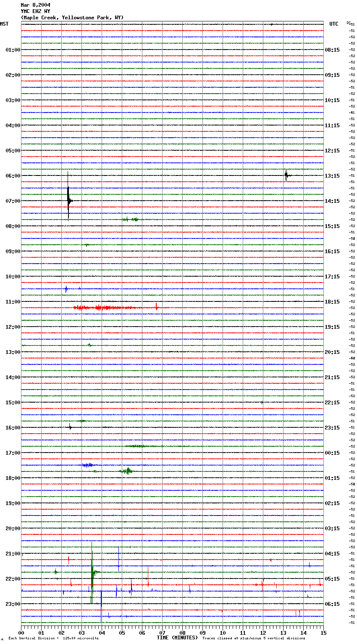Click the '06:15' UTC time label
This screenshot has height=644, width=357.
pyautogui.click(x=332, y=604)
